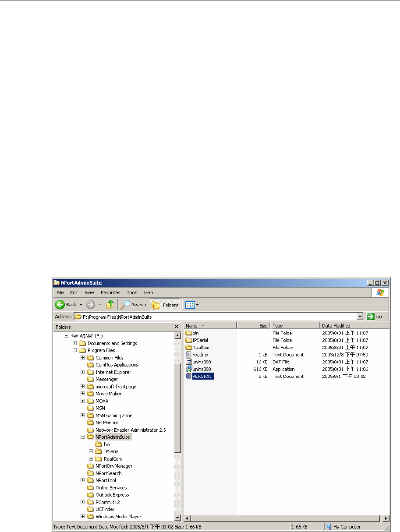Expand the Windows Media Player tree node

[83, 517]
